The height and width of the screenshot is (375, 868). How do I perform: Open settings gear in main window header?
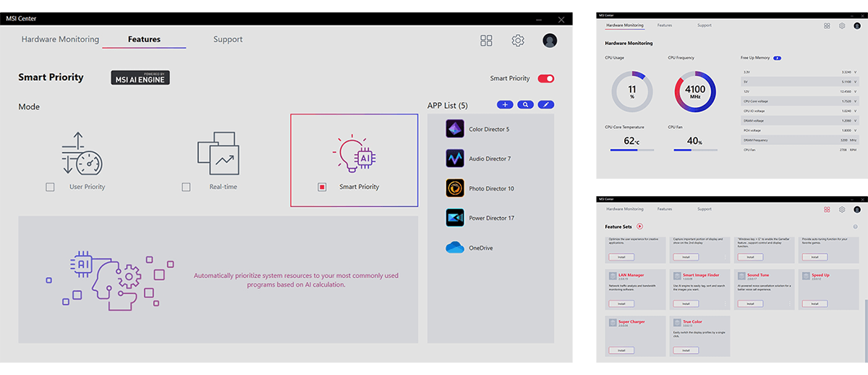[518, 41]
